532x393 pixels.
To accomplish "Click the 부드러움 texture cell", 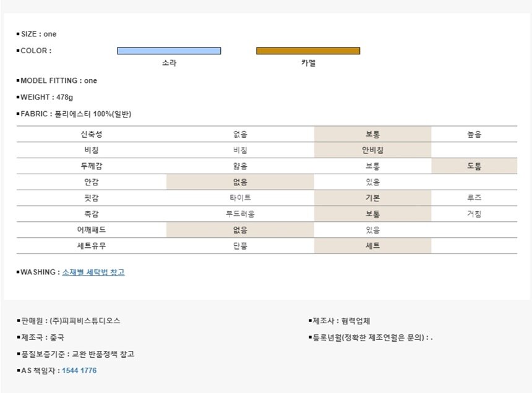I will point(240,214).
